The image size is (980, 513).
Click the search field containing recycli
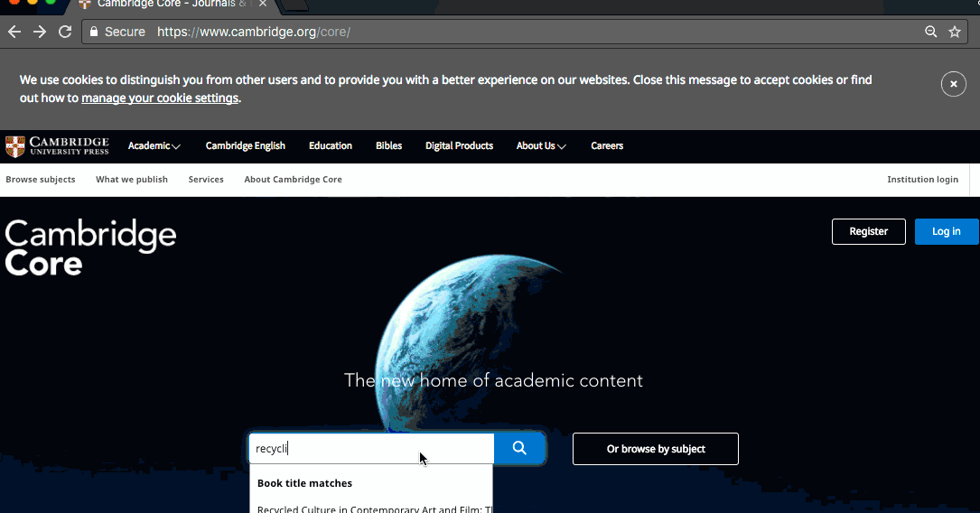coord(370,449)
